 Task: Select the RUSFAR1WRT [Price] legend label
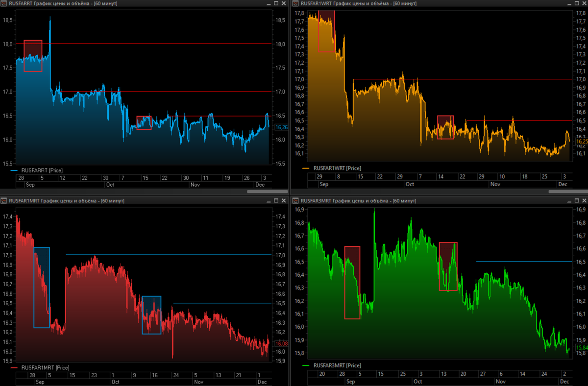click(337, 168)
